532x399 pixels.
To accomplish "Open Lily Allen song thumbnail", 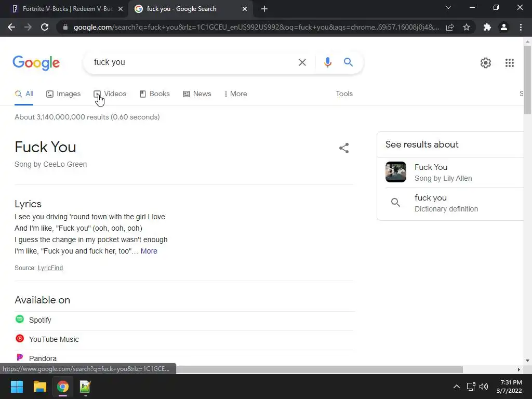I will point(395,172).
